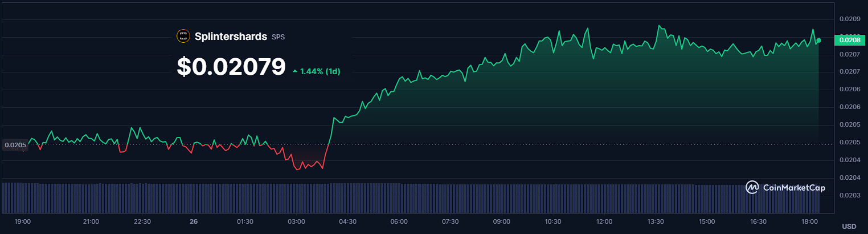Click the SPS ticker symbol
This screenshot has width=868, height=234.
(x=279, y=37)
